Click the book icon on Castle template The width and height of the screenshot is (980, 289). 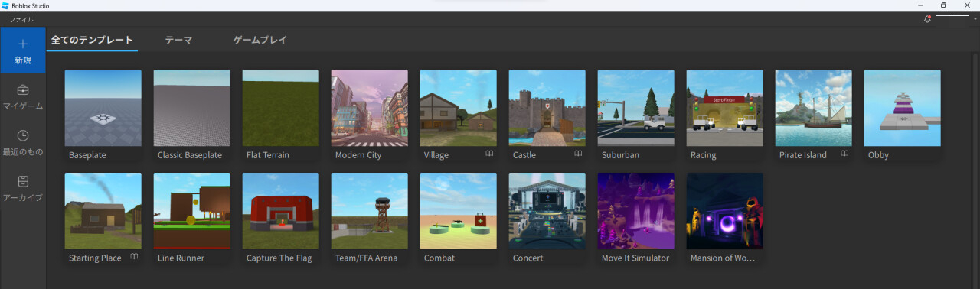tap(578, 154)
